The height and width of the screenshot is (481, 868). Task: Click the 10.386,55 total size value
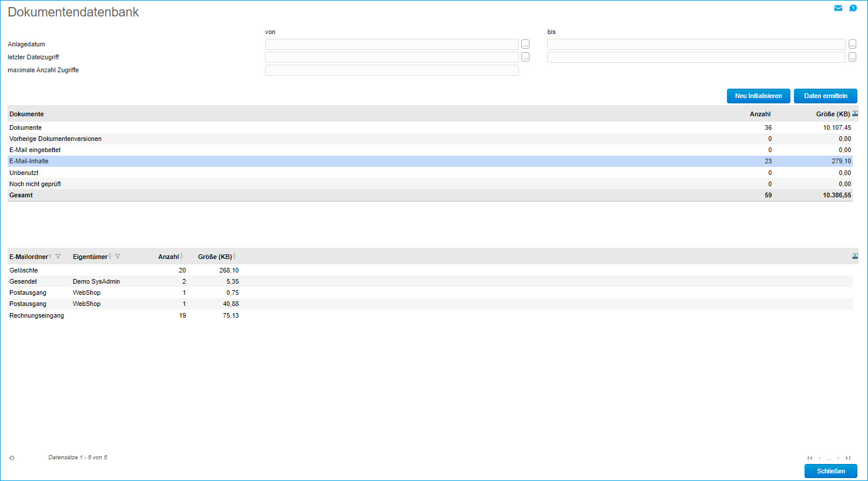point(837,195)
